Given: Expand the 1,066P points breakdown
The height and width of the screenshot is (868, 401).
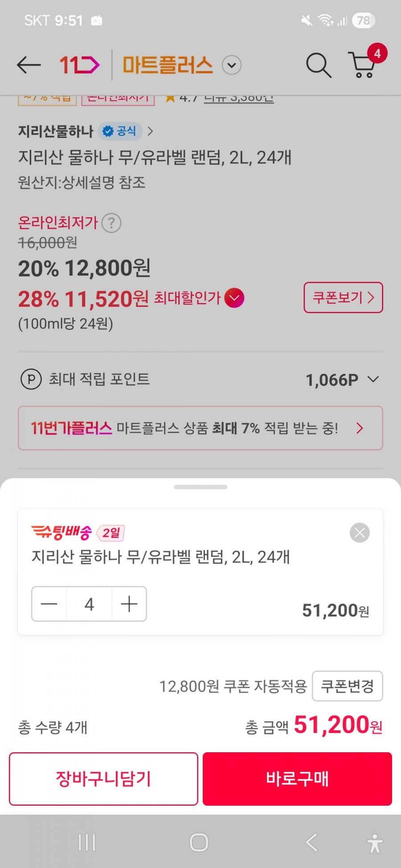Looking at the screenshot, I should point(373,379).
